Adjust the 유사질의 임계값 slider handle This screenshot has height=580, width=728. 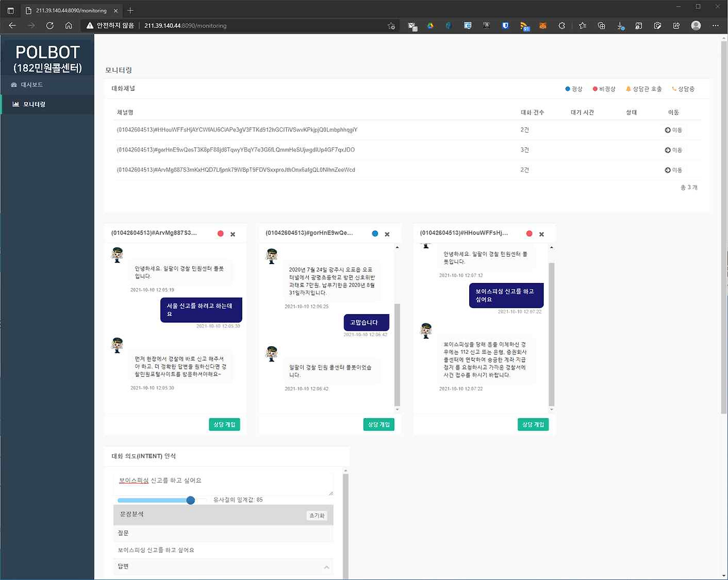191,500
